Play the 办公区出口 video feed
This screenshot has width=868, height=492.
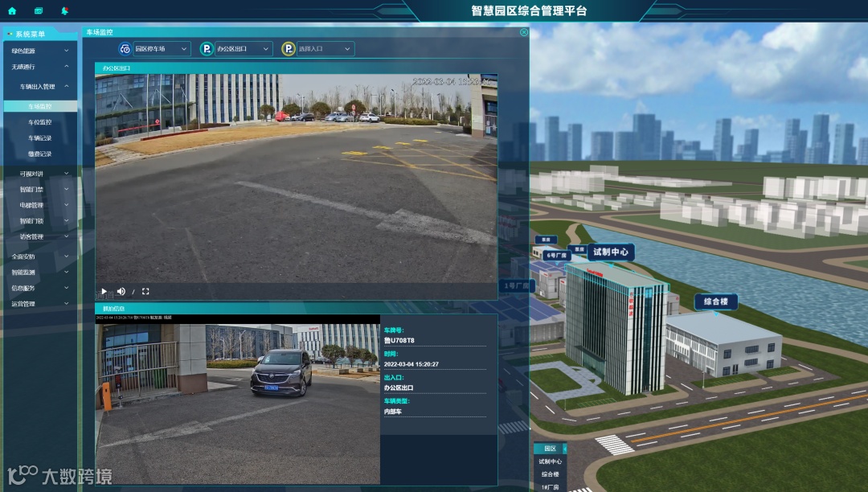104,291
